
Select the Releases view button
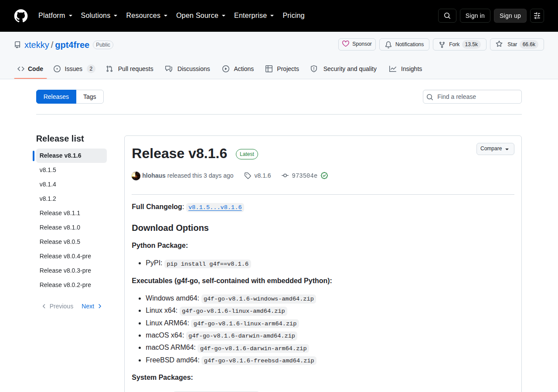(56, 97)
